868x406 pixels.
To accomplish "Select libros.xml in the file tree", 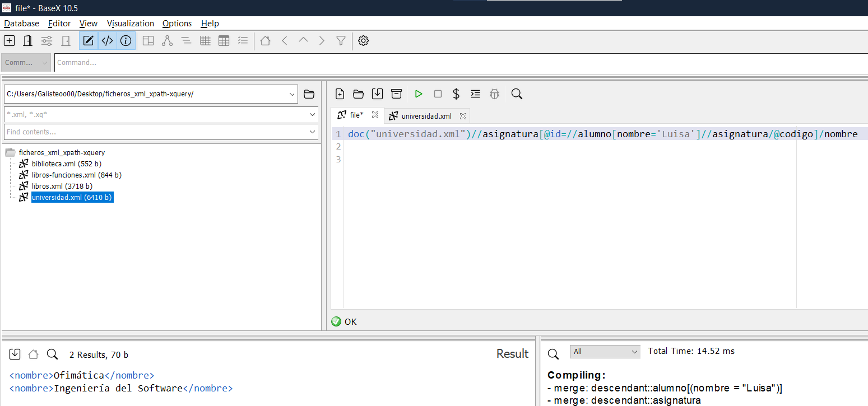I will tap(62, 186).
